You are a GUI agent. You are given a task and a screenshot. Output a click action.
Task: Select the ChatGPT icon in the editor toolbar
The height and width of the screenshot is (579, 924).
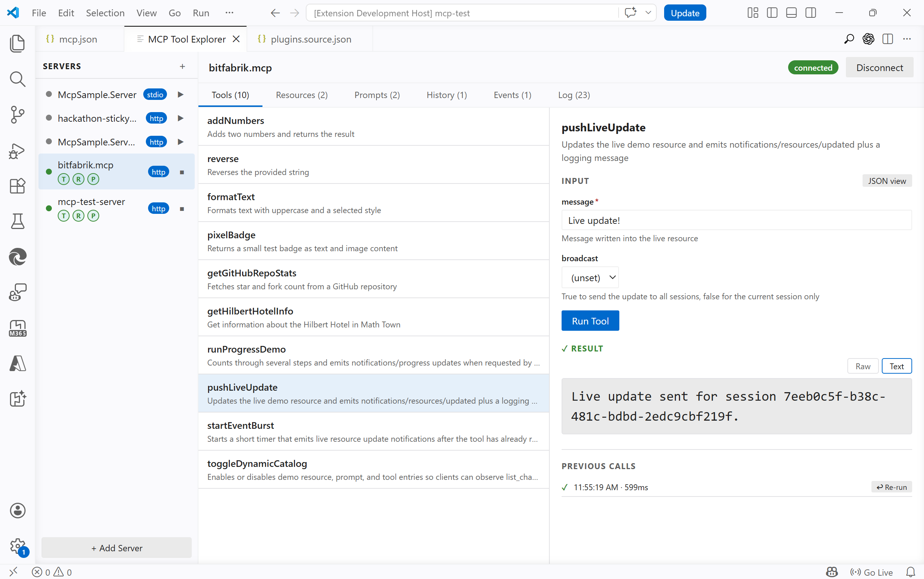pyautogui.click(x=868, y=39)
